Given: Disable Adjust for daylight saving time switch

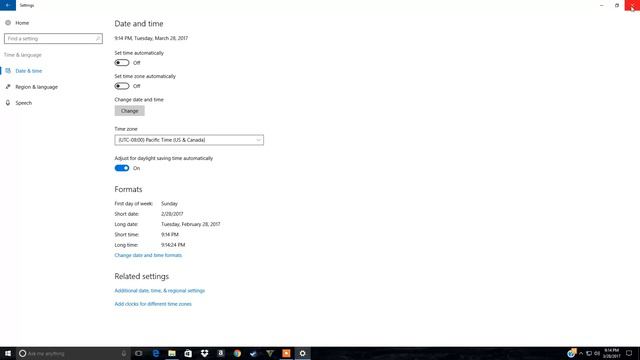Looking at the screenshot, I should [x=122, y=168].
